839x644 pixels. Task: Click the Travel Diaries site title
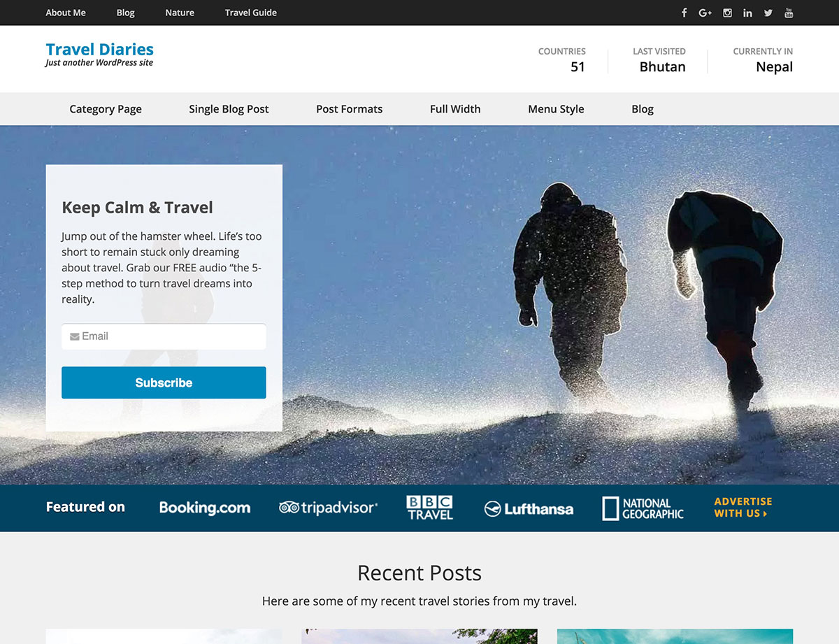click(x=99, y=49)
